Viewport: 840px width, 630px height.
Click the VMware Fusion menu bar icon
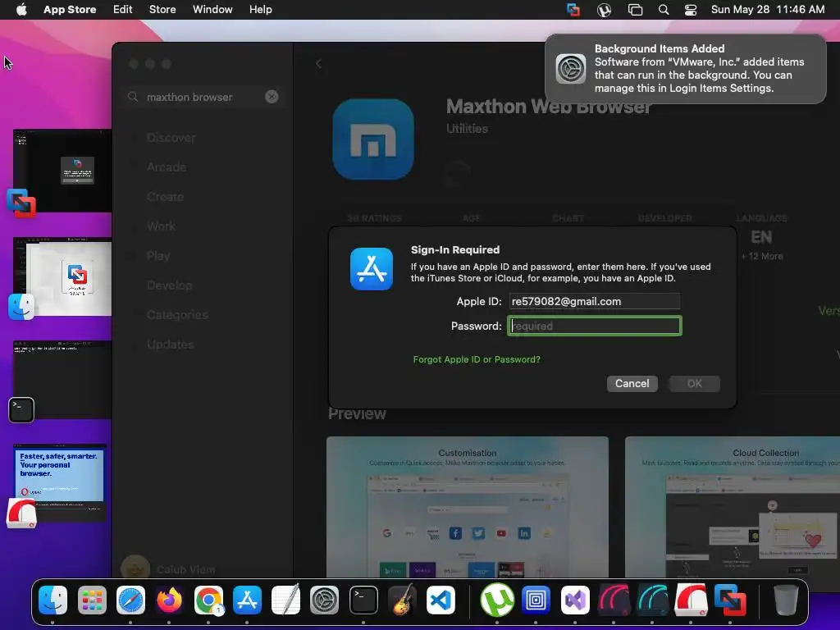click(573, 10)
